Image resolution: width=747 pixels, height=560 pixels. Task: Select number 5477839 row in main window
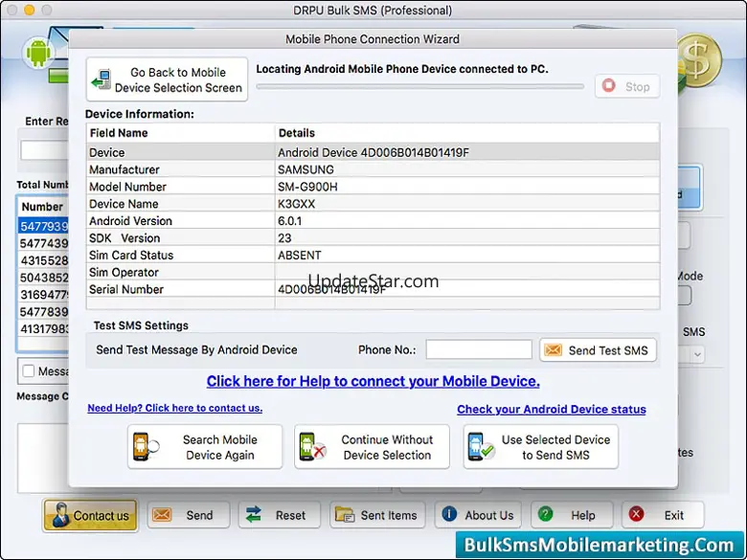point(43,312)
